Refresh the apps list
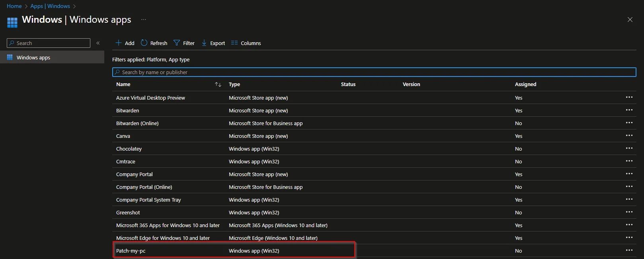Image resolution: width=644 pixels, height=259 pixels. (154, 43)
